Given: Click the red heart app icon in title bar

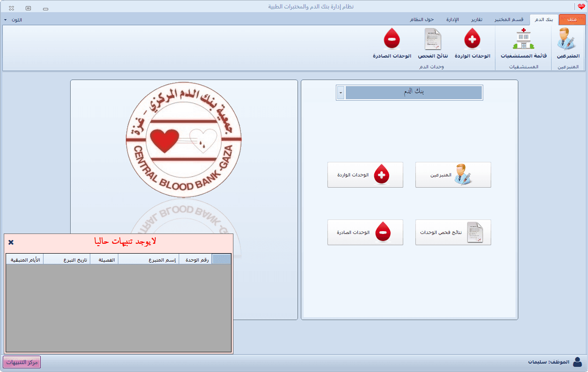Looking at the screenshot, I should pos(581,7).
